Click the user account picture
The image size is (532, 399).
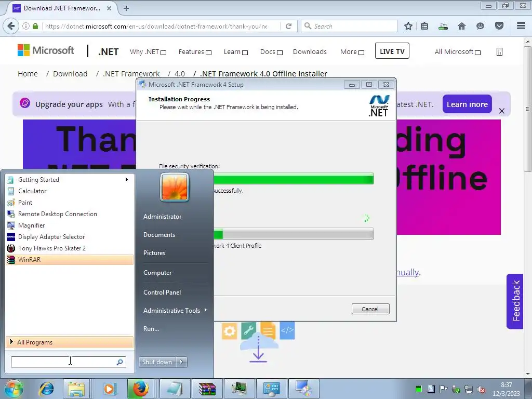(175, 187)
